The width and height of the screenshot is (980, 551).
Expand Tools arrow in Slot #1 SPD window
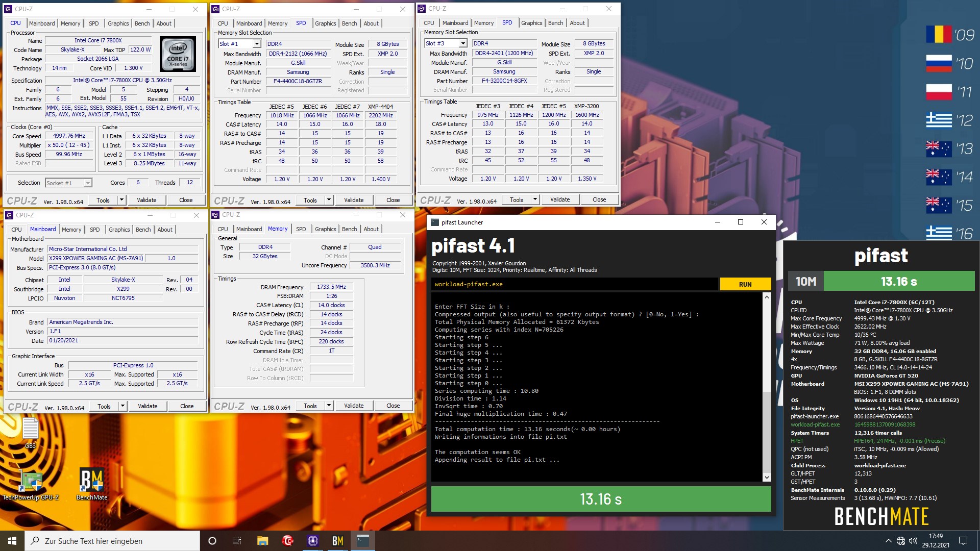pos(329,200)
